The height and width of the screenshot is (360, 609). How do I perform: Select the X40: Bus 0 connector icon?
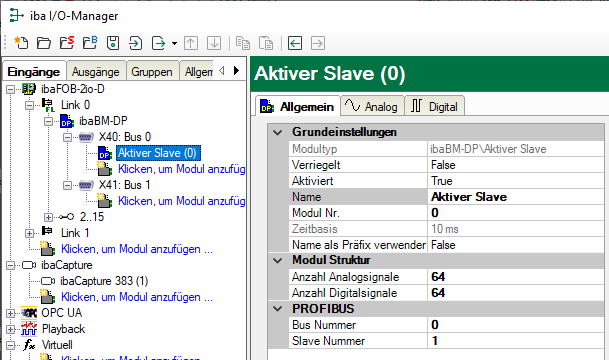(86, 137)
